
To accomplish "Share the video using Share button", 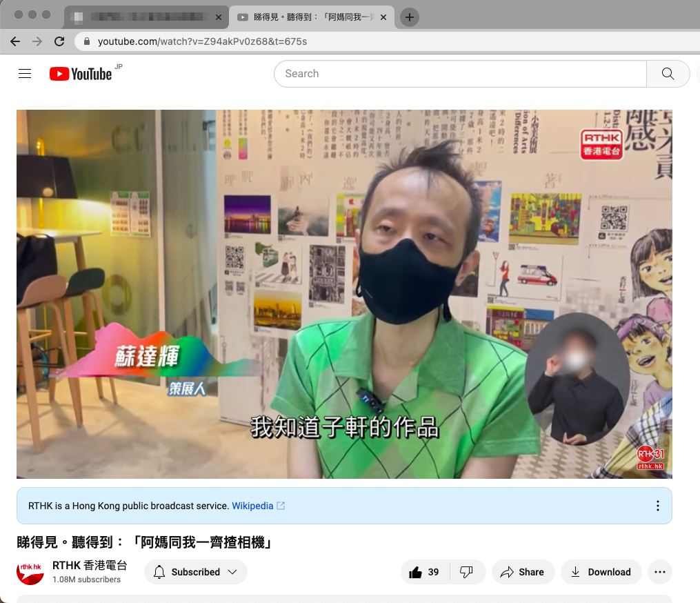I will click(x=523, y=572).
